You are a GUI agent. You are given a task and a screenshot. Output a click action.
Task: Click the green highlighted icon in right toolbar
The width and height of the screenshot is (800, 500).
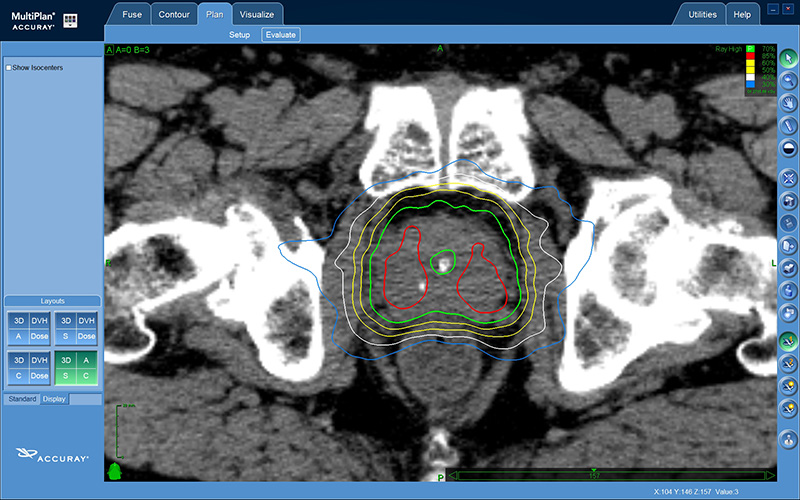(788, 340)
